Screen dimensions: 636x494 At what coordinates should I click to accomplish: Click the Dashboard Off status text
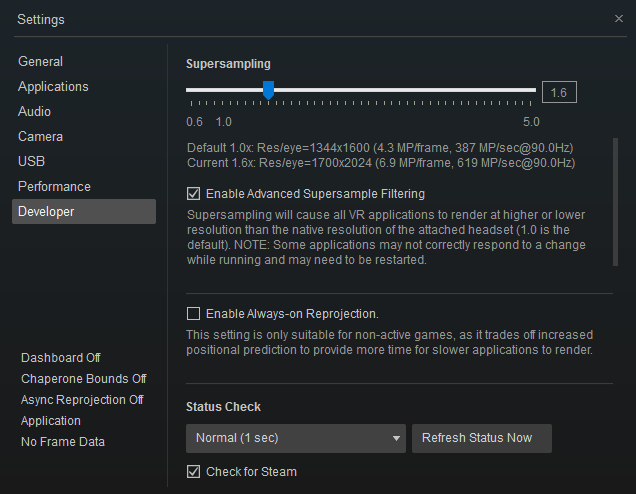(61, 358)
